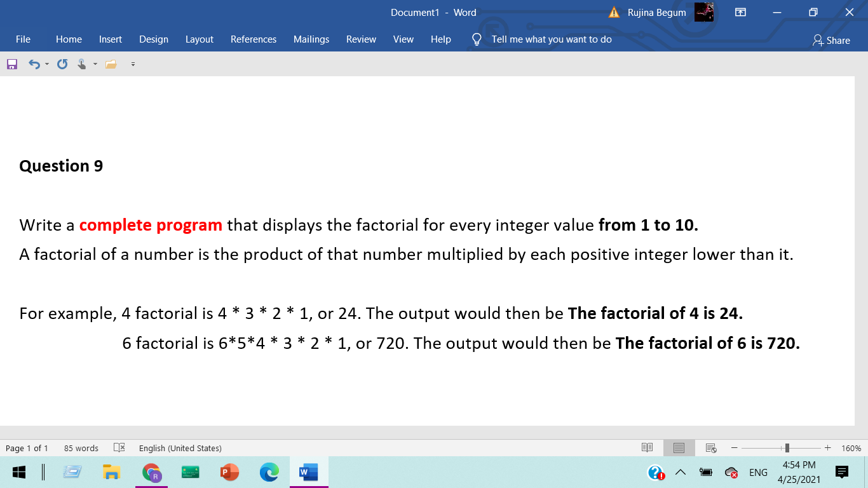The width and height of the screenshot is (868, 488).
Task: Customize Quick Access Toolbar via its dropdown
Action: click(x=133, y=64)
